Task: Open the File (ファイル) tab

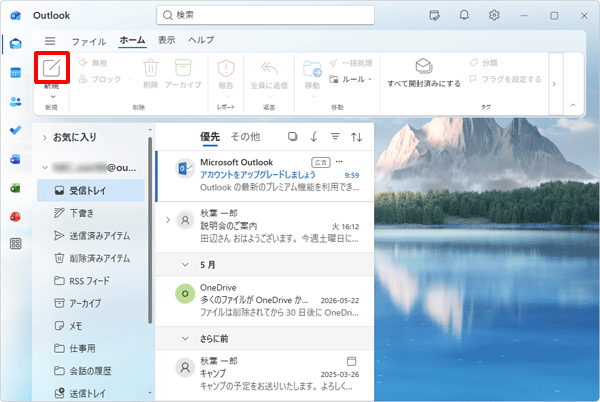Action: [x=88, y=41]
